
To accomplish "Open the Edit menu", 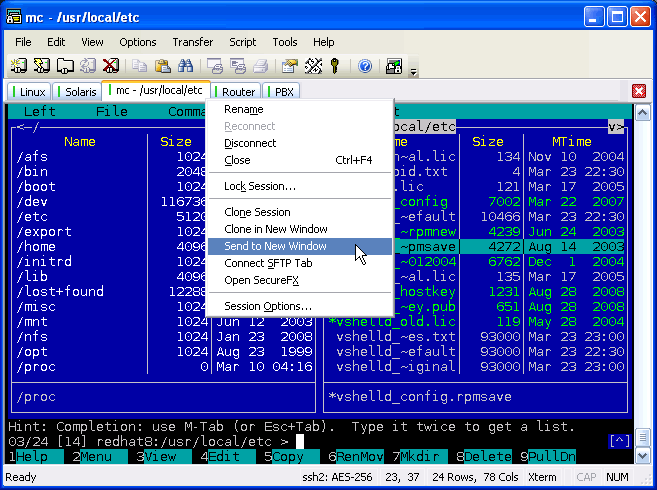I will click(56, 42).
